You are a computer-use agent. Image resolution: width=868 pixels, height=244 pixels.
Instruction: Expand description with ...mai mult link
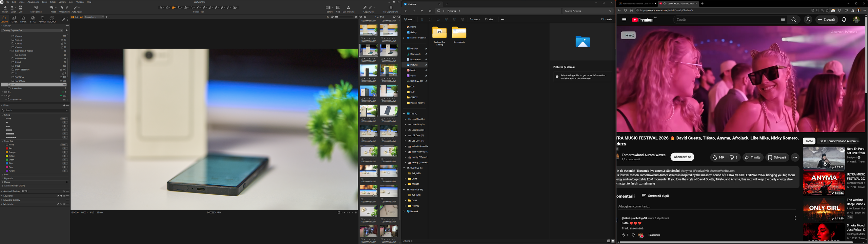[x=647, y=184]
